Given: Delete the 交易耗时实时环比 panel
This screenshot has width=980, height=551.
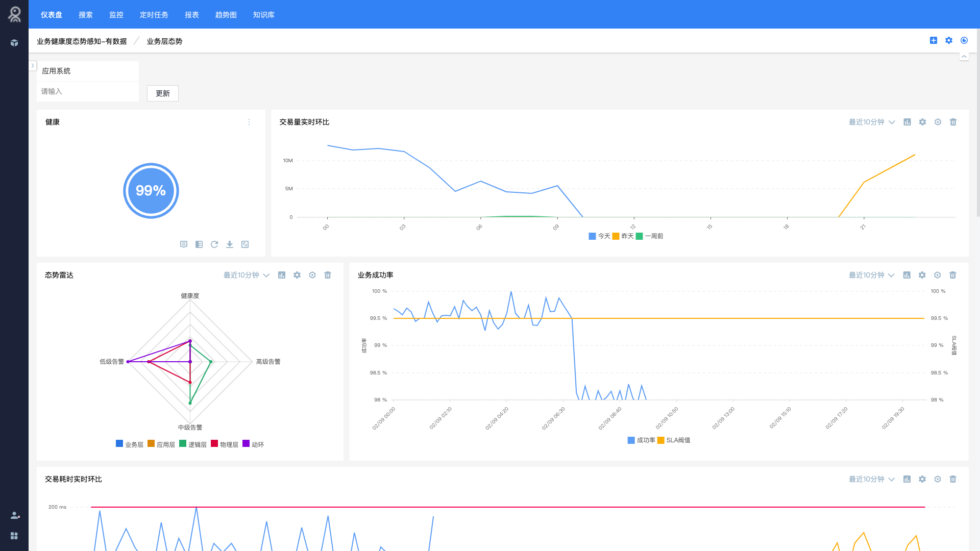Looking at the screenshot, I should point(953,479).
